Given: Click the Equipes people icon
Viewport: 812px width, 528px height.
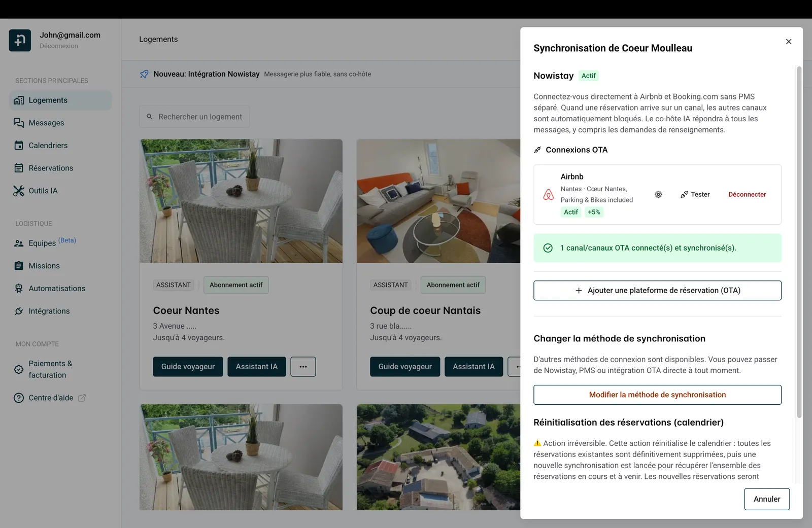Looking at the screenshot, I should pos(19,243).
